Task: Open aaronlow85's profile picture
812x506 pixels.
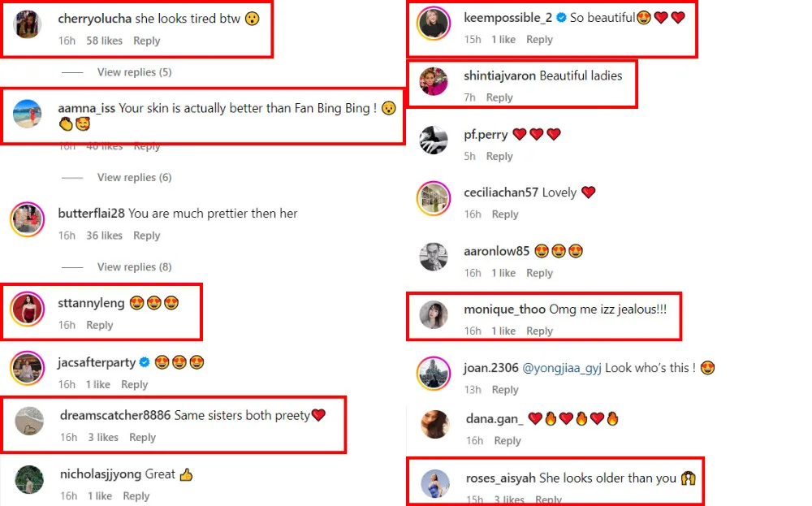Action: [434, 257]
